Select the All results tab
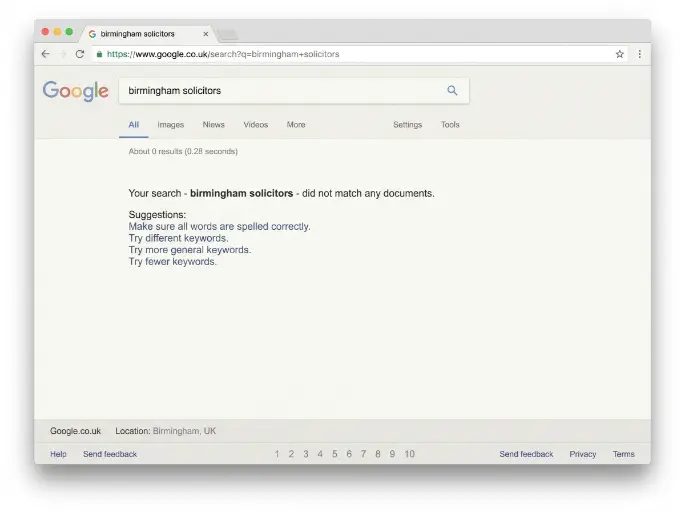 [x=134, y=125]
